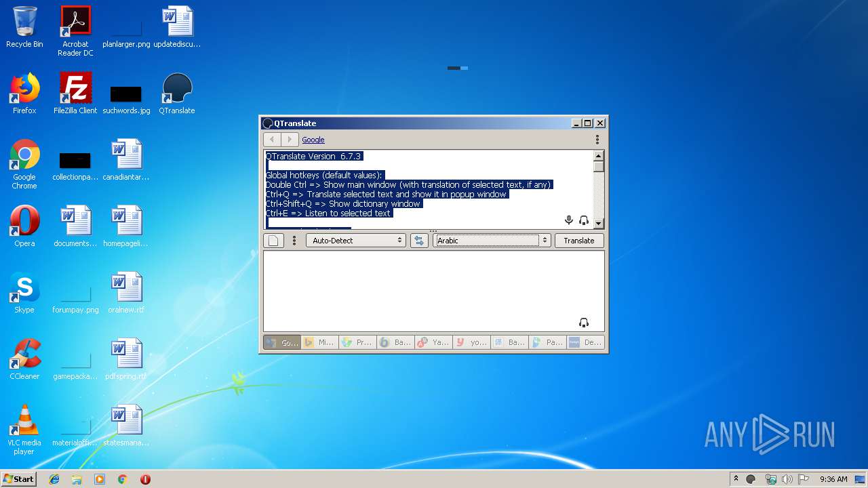
Task: Click the Opera taskbar icon
Action: click(145, 479)
